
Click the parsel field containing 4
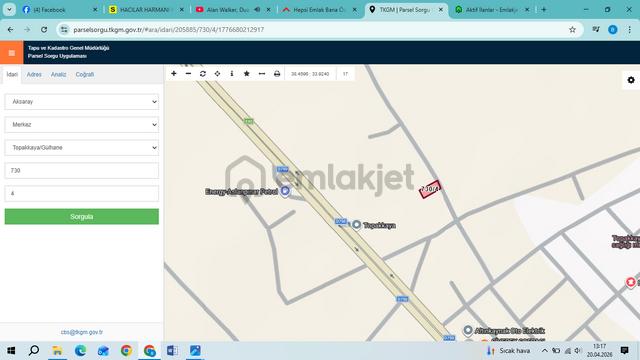(x=82, y=193)
